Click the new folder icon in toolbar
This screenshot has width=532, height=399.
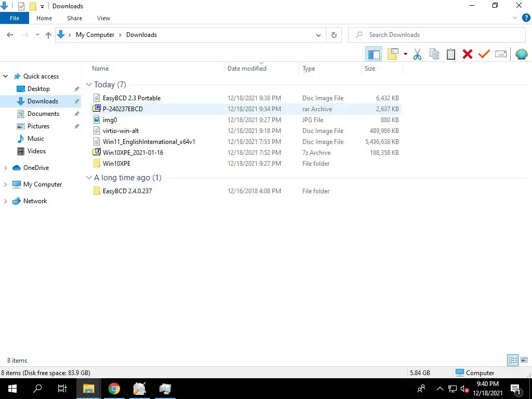(393, 54)
